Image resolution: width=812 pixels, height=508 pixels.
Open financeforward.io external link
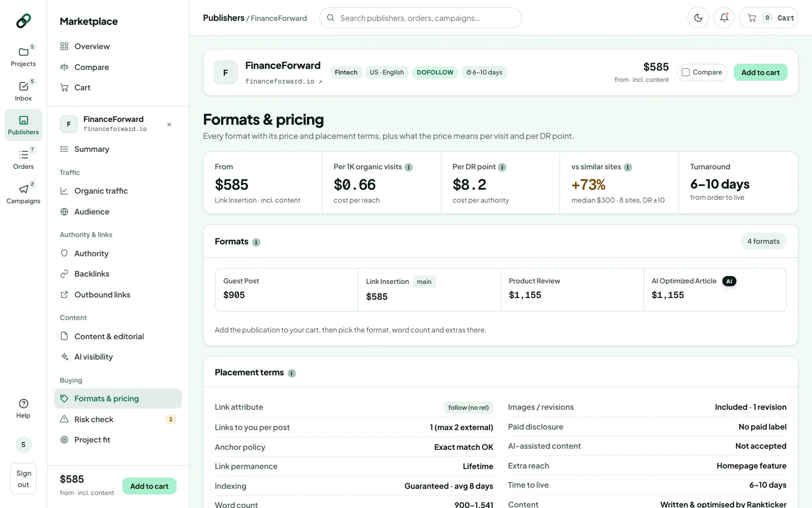point(284,81)
